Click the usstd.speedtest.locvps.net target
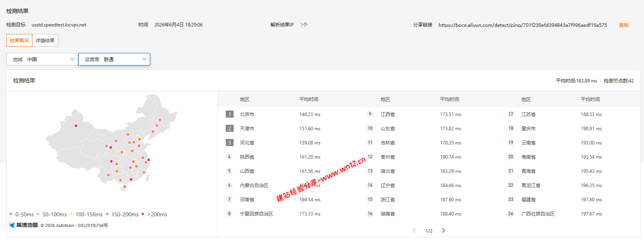 59,25
